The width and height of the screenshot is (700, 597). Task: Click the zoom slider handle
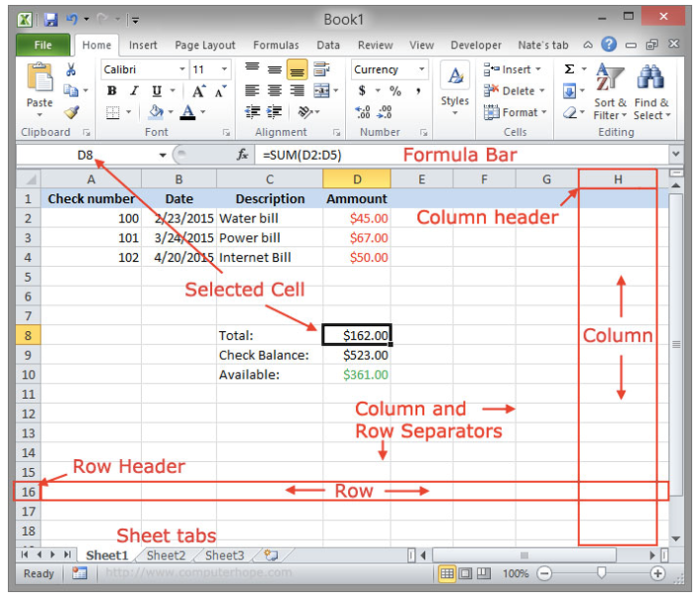(601, 573)
